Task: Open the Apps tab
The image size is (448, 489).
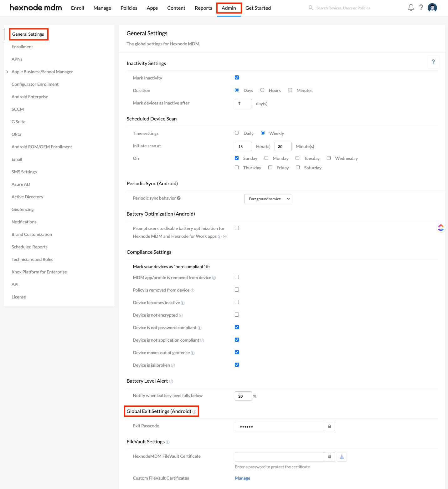Action: click(x=152, y=8)
